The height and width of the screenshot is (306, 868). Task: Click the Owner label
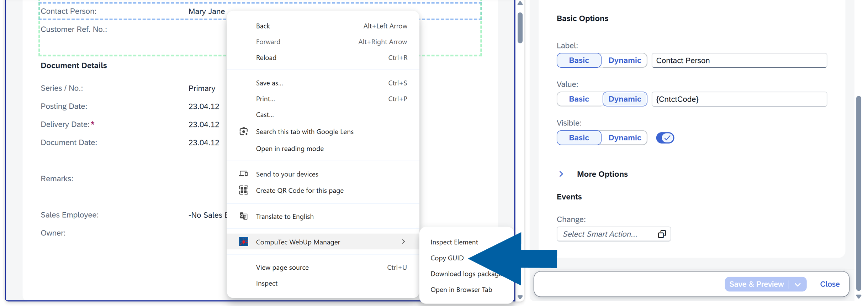53,233
